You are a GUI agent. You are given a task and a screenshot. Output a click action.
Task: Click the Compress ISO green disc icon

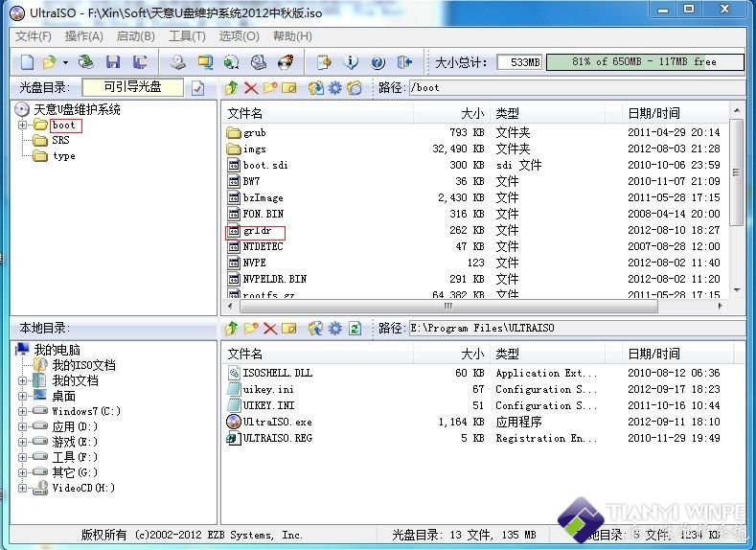coord(232,61)
